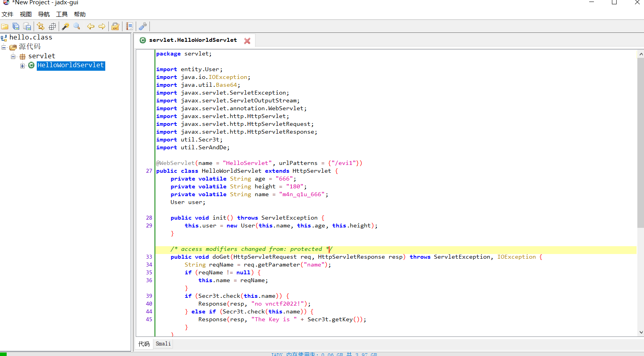
Task: Switch to the Smali bottom tab
Action: [x=163, y=344]
